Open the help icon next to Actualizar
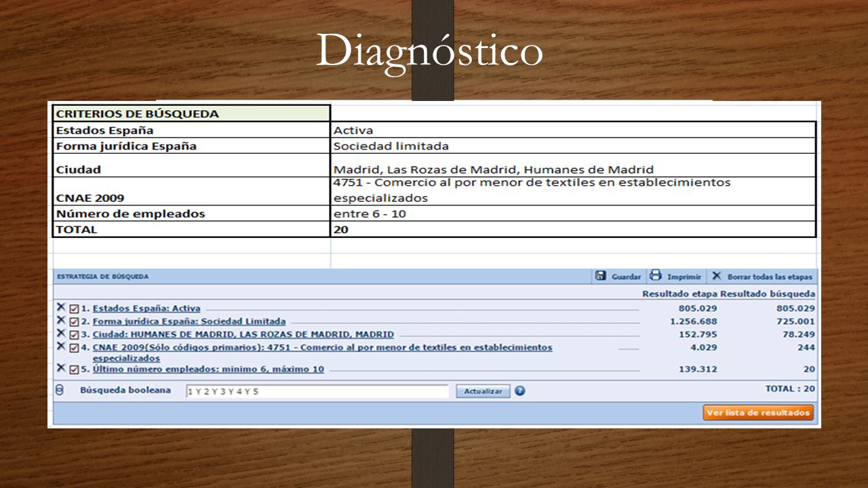 click(x=519, y=391)
